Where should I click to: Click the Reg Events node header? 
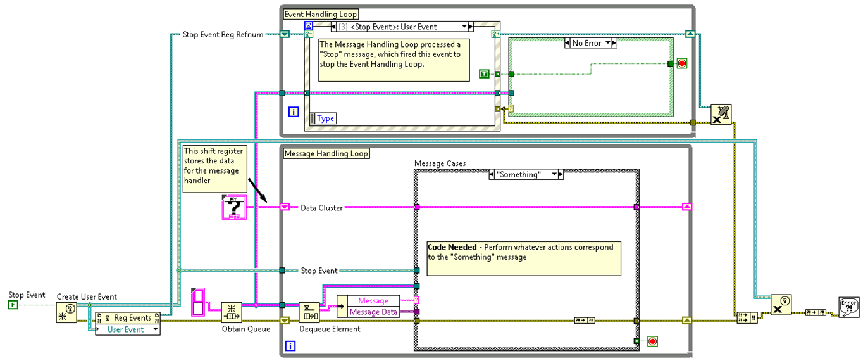[128, 318]
